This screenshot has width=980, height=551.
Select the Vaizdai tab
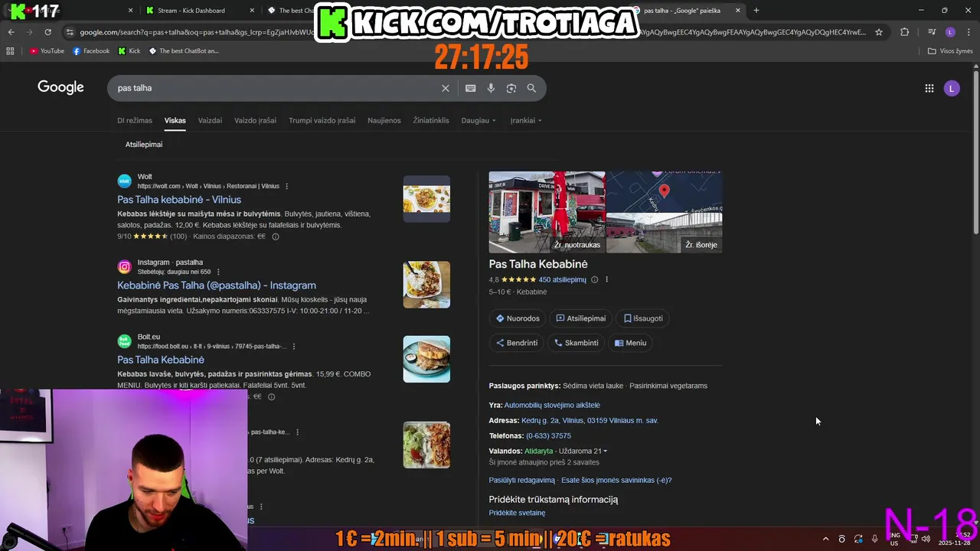point(210,120)
